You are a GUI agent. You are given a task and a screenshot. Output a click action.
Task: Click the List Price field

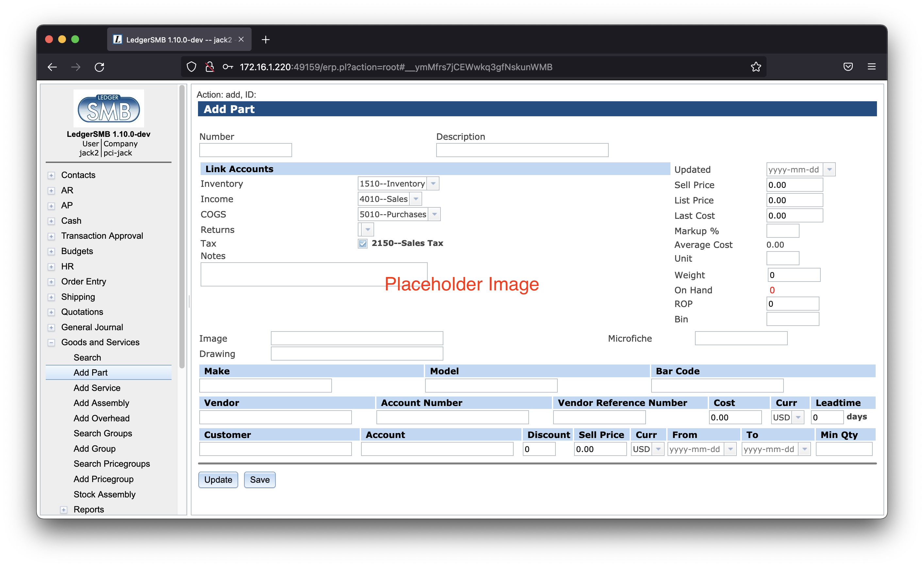(794, 200)
